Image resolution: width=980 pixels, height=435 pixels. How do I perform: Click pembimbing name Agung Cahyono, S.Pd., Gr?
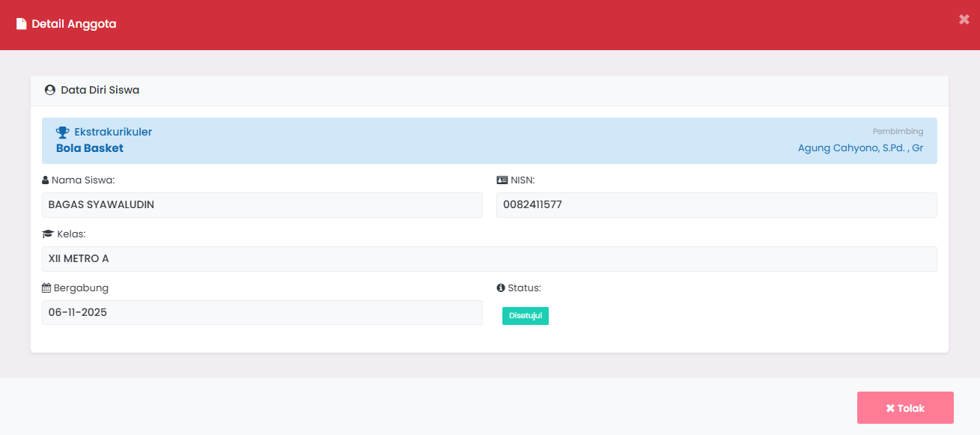pos(860,148)
